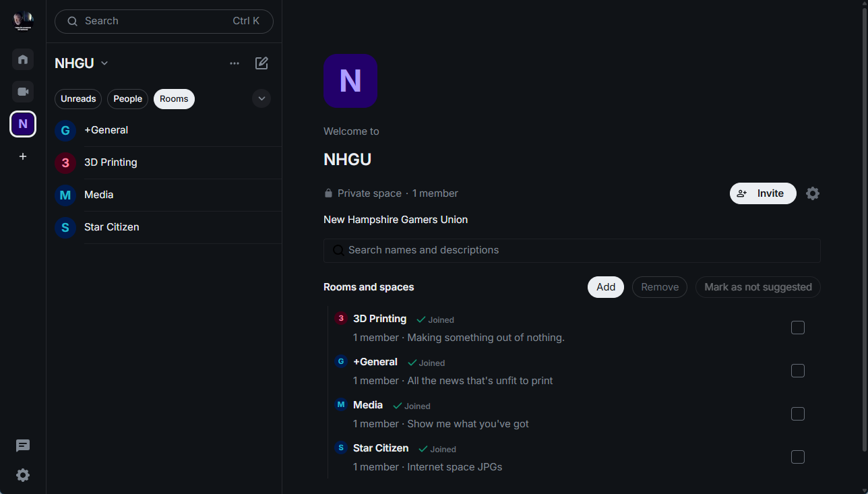The width and height of the screenshot is (868, 494).
Task: Open the Threads chat bubble icon
Action: [x=23, y=445]
